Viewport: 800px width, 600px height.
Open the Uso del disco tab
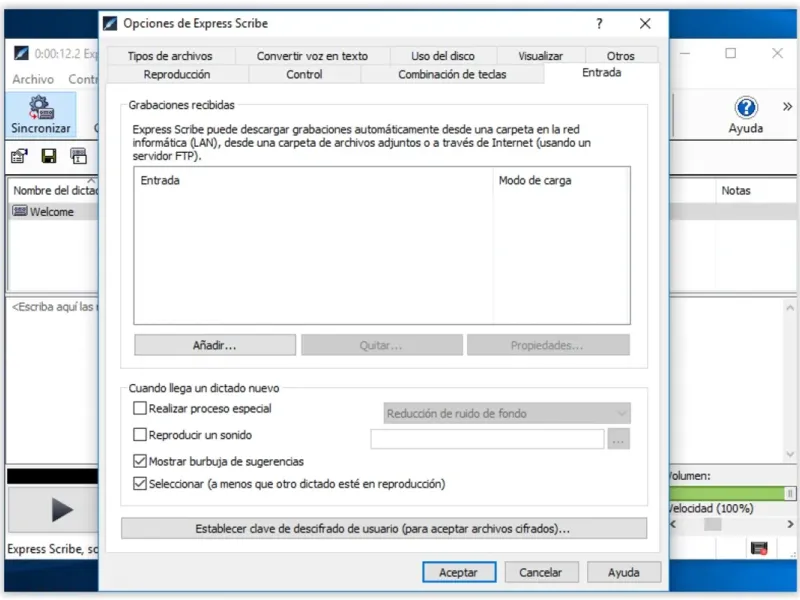[443, 56]
